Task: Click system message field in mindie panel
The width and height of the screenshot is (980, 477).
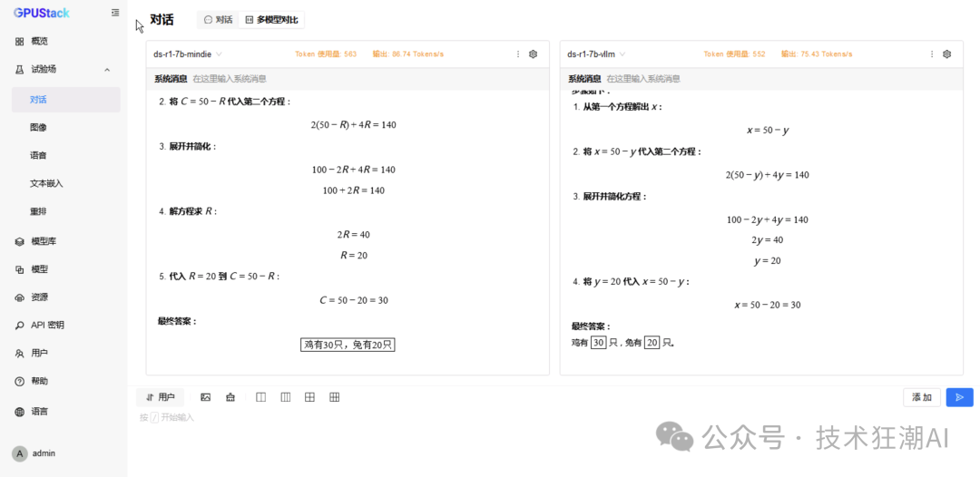Action: click(348, 79)
